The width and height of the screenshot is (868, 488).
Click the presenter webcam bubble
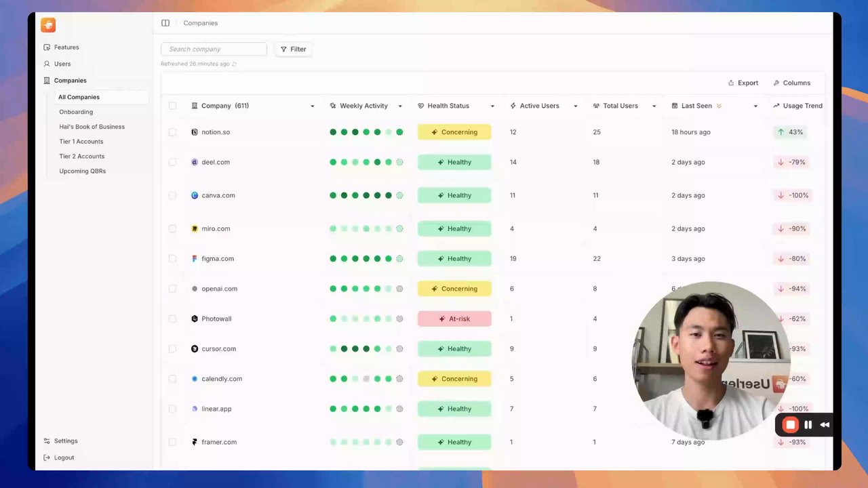click(712, 361)
